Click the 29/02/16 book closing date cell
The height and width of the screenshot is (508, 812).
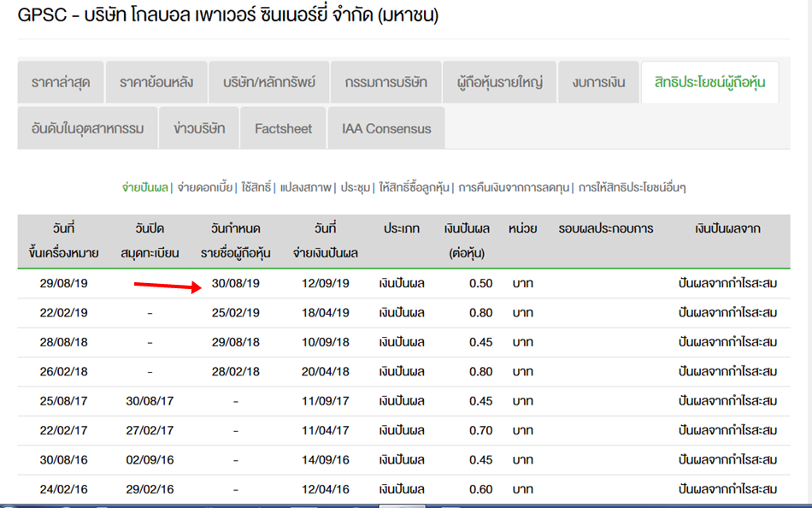point(150,489)
